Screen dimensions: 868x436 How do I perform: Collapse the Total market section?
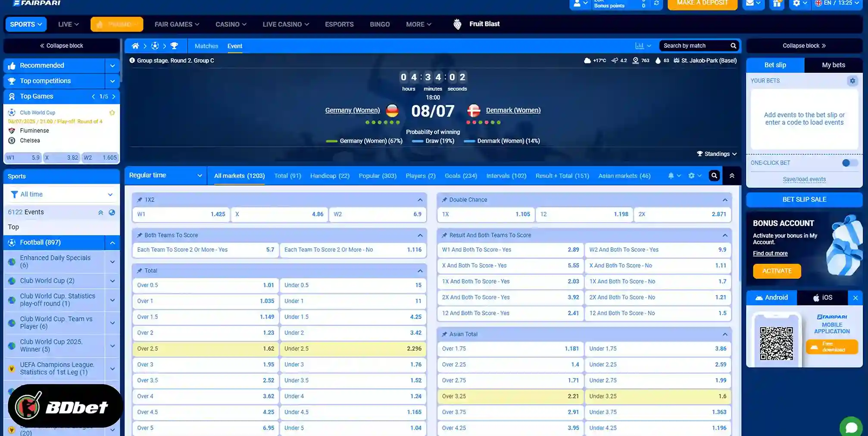click(x=420, y=271)
